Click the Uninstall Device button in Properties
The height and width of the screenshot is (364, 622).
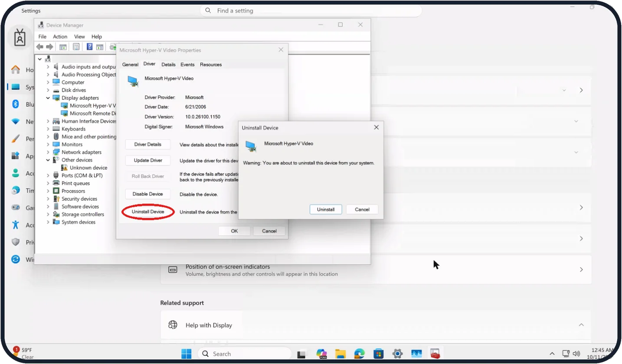[148, 211]
